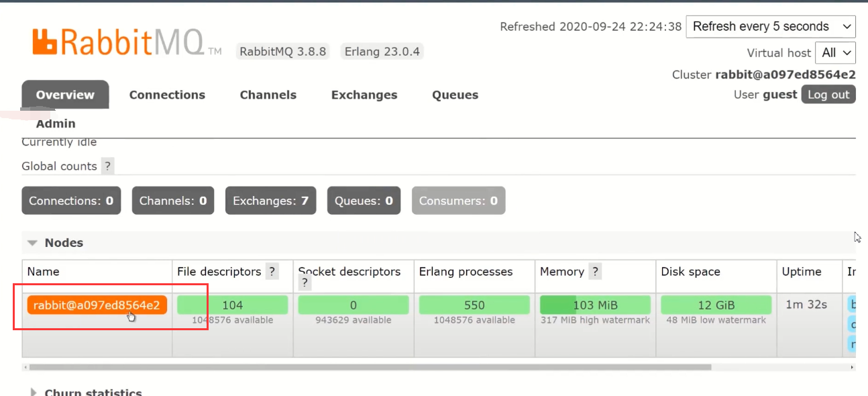Click the Currently idle status text
Viewport: 868px width, 396px height.
click(59, 142)
